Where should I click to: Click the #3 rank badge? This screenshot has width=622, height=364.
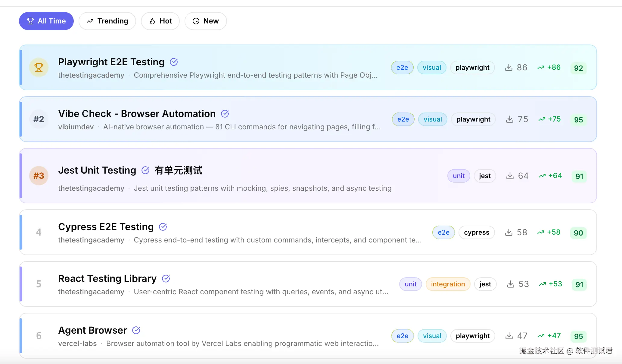(x=39, y=176)
